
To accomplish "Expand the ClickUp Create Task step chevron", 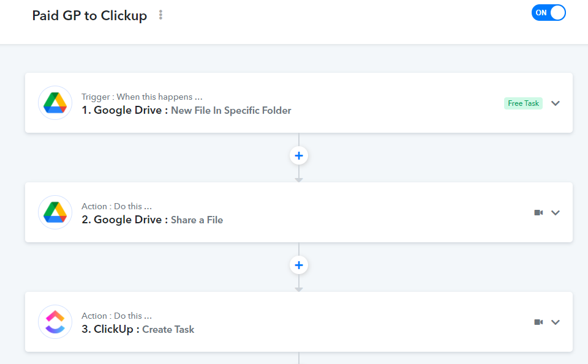I will coord(556,322).
